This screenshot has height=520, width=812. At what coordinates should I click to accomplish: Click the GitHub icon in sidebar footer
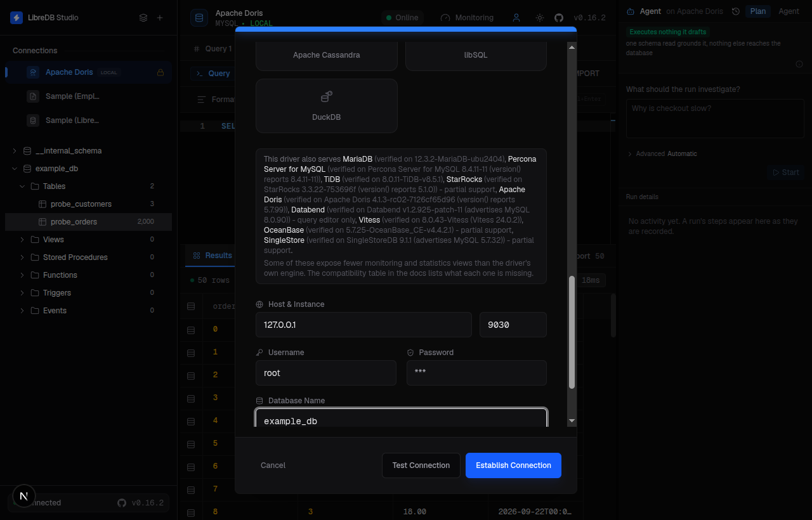tap(122, 503)
